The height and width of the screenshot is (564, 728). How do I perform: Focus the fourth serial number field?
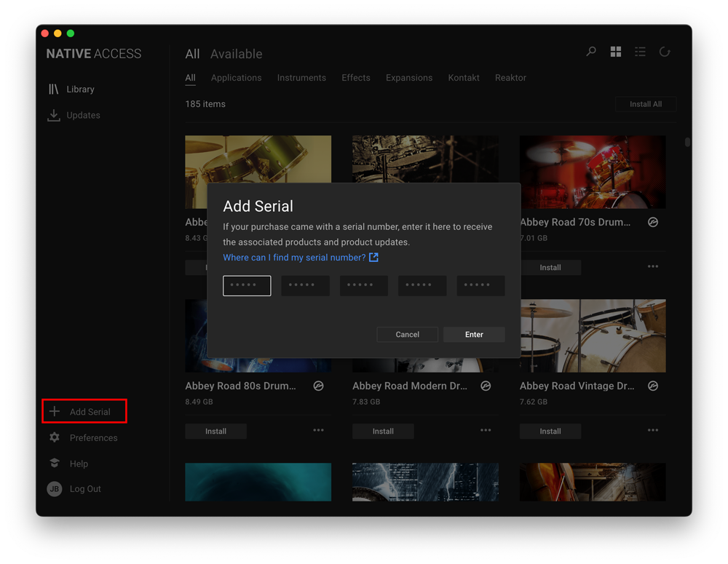click(422, 285)
